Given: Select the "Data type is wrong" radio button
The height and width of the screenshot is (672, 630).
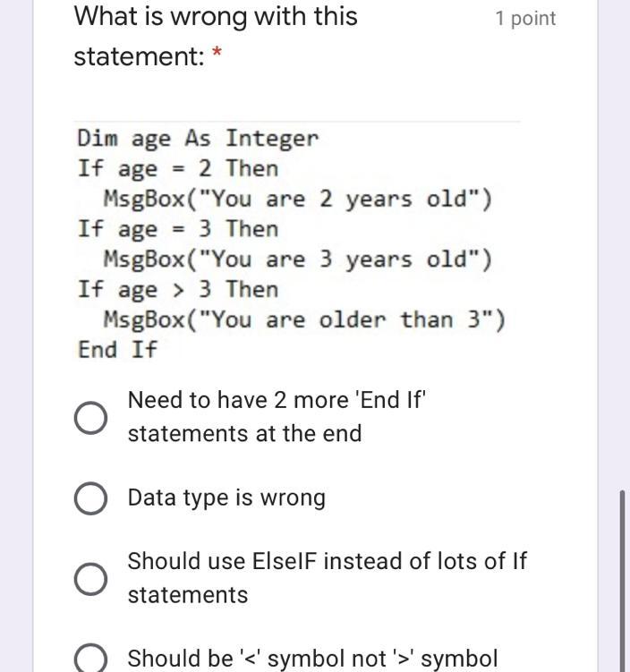Looking at the screenshot, I should 90,498.
